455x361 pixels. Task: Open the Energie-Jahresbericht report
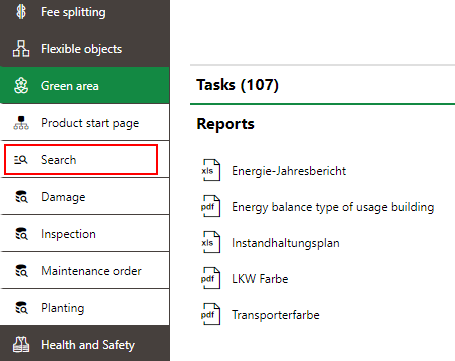click(x=289, y=171)
